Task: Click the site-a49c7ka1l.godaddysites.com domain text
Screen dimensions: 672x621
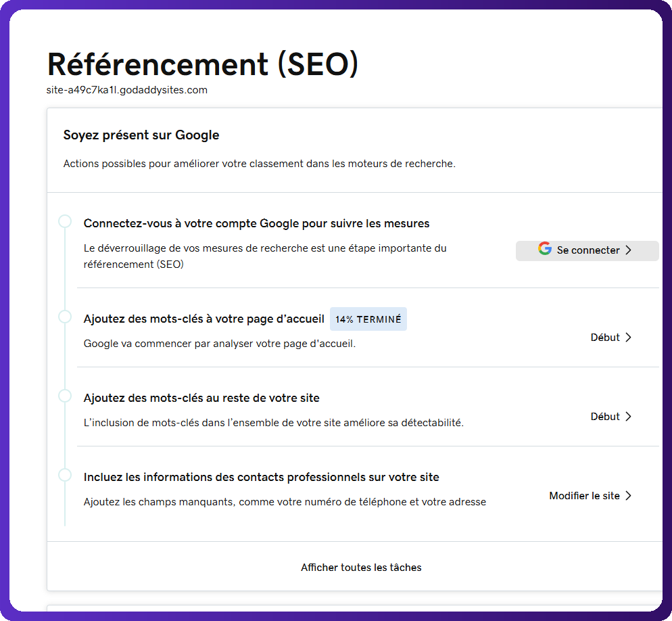Action: 127,90
